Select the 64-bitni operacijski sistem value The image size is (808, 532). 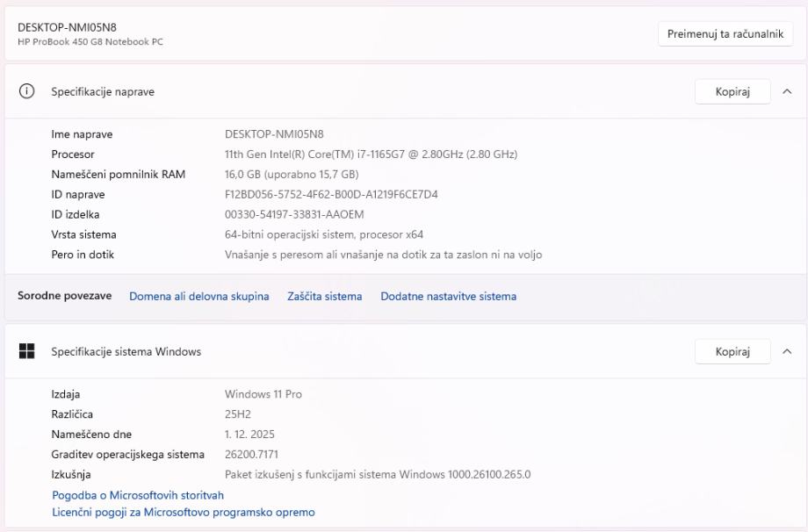point(323,235)
